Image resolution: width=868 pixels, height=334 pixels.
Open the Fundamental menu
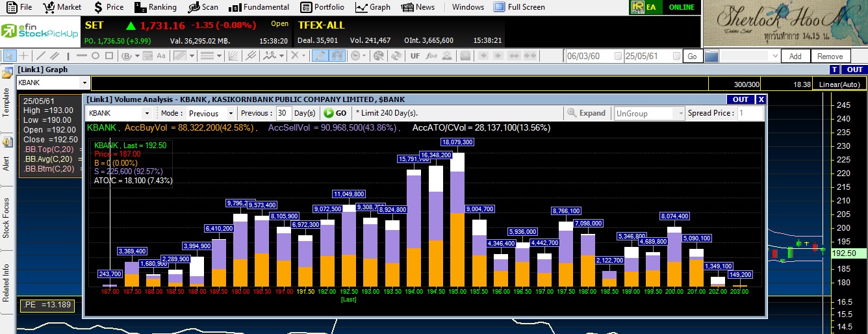pyautogui.click(x=259, y=7)
